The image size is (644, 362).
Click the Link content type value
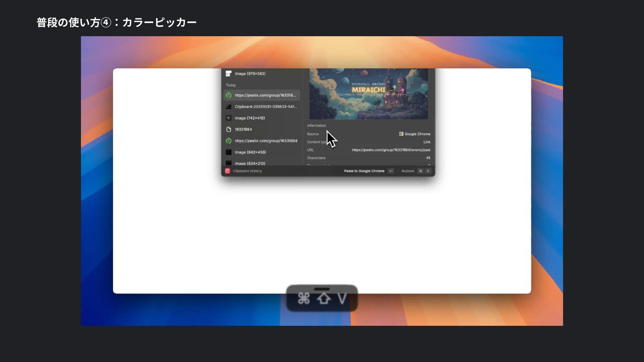427,142
